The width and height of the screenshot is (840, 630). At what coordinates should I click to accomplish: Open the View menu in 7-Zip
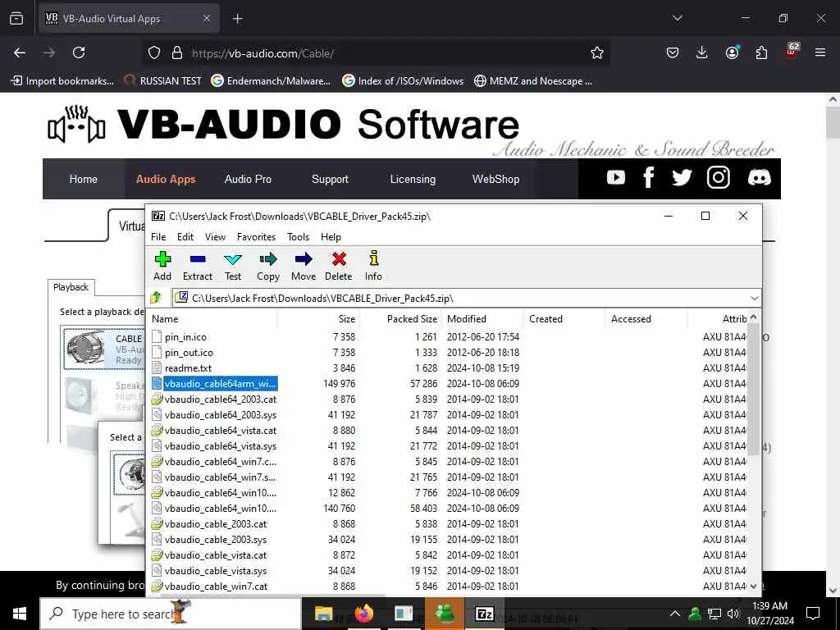click(215, 237)
